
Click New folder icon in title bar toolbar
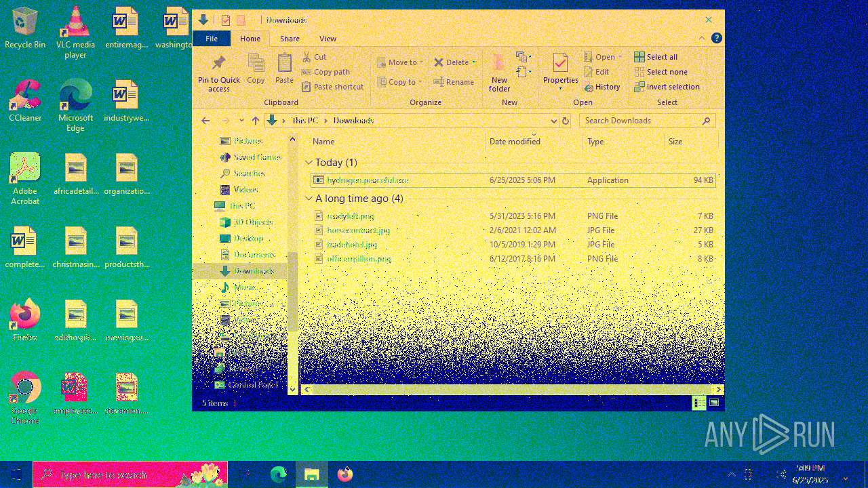pos(241,20)
